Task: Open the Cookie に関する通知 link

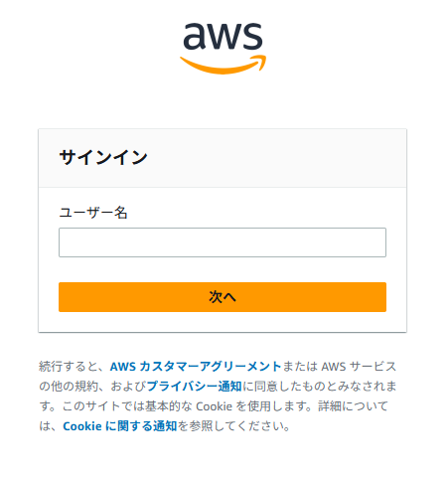Action: point(120,426)
